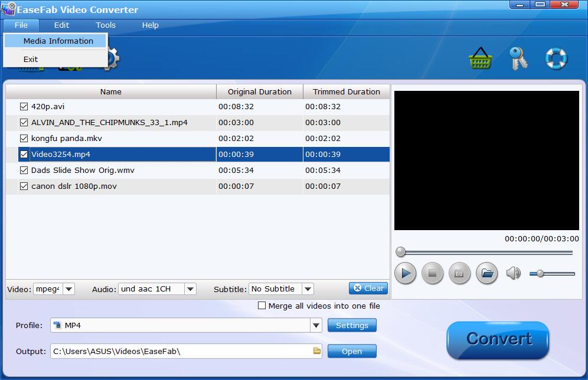Open the keys registration icon
The height and width of the screenshot is (380, 588).
518,58
